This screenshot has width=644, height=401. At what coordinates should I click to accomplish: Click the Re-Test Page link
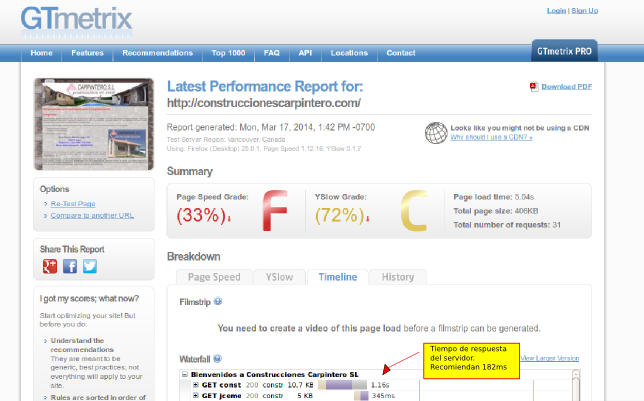pyautogui.click(x=73, y=204)
